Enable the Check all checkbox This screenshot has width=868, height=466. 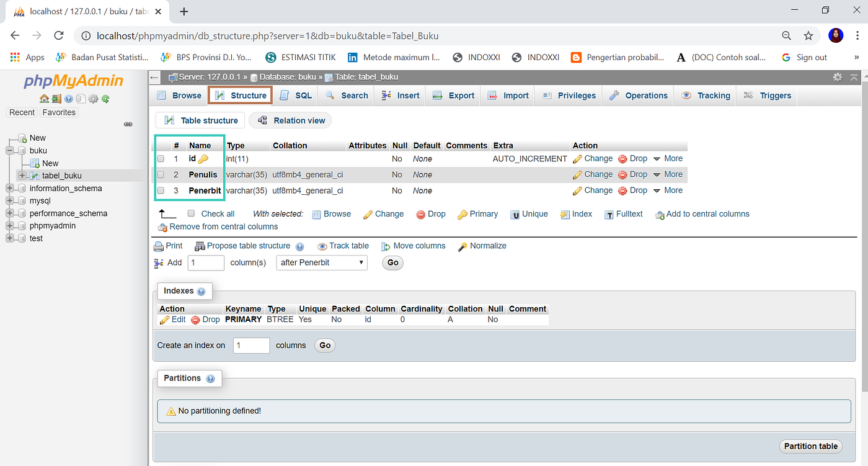[192, 213]
